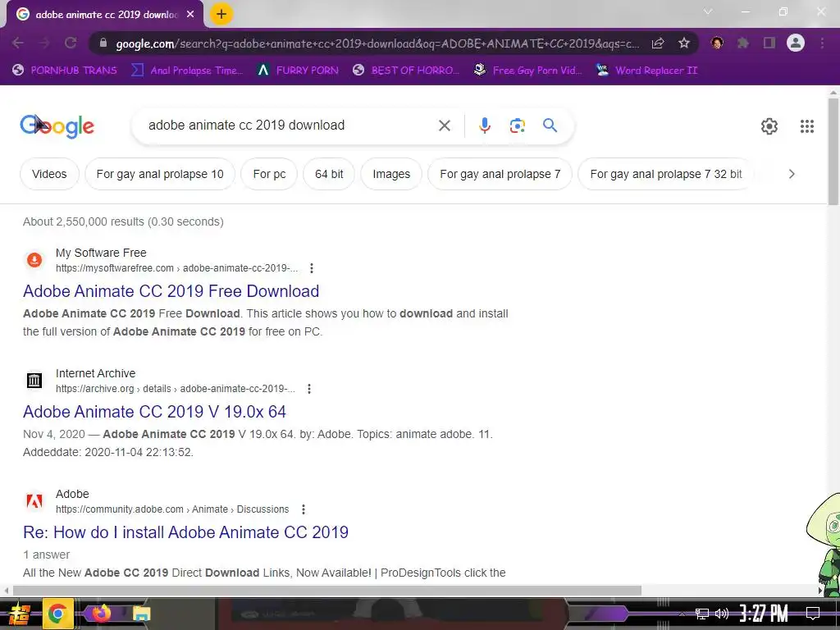This screenshot has height=630, width=840.
Task: Open the Chrome profile avatar
Action: pos(796,43)
